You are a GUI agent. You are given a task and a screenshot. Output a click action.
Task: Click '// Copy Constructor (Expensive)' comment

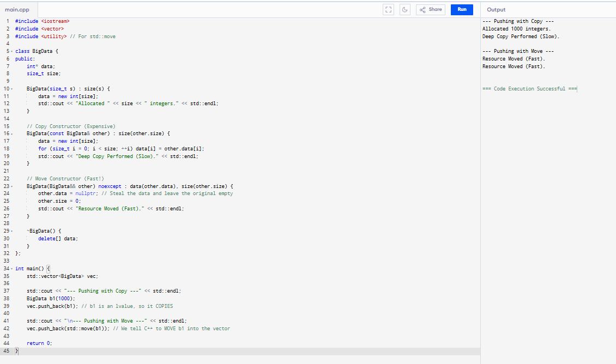(x=71, y=126)
